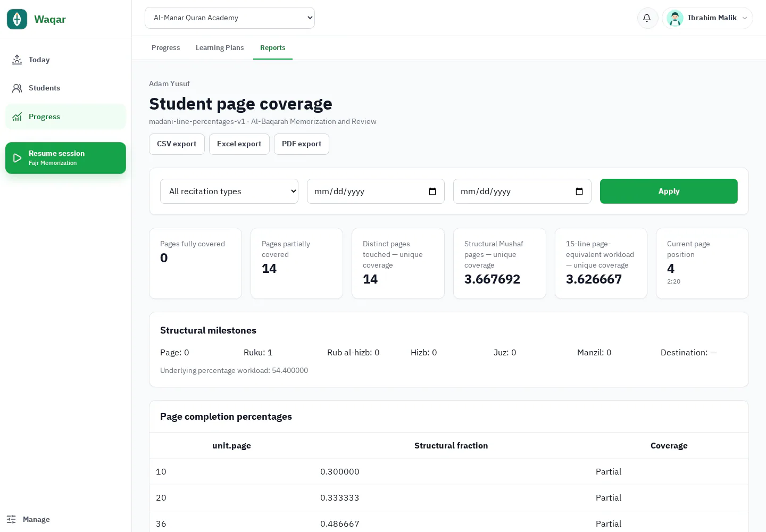Click the PDF export button
766x532 pixels.
[302, 144]
